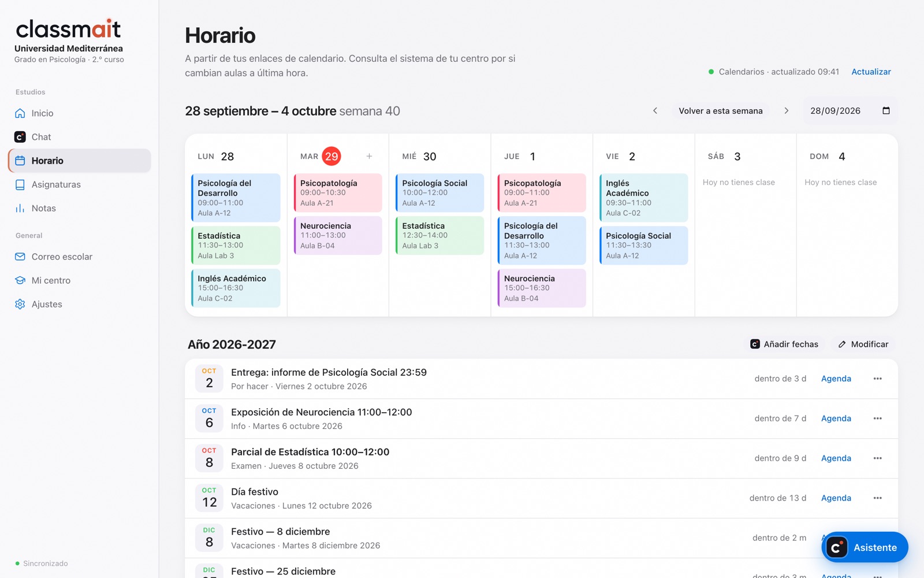Open Agenda link for Parcial de Estadística
The width and height of the screenshot is (924, 578).
(836, 458)
